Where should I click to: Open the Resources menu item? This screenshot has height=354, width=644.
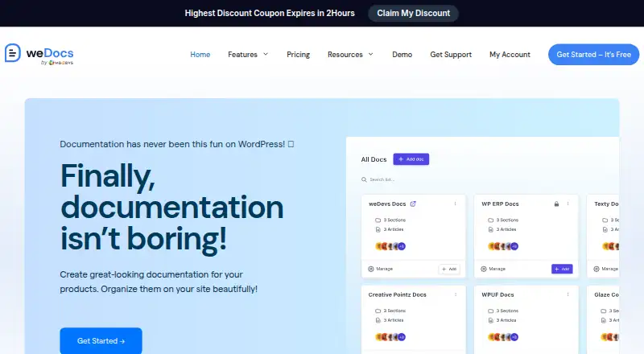click(x=345, y=55)
